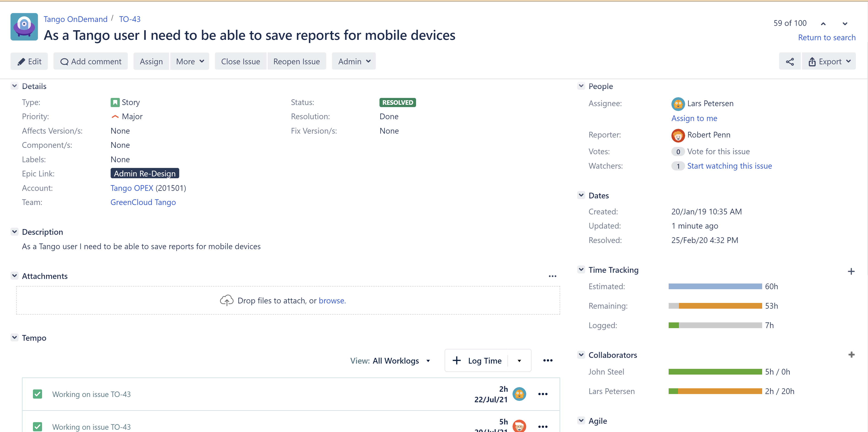Click the Log Time button

point(477,361)
